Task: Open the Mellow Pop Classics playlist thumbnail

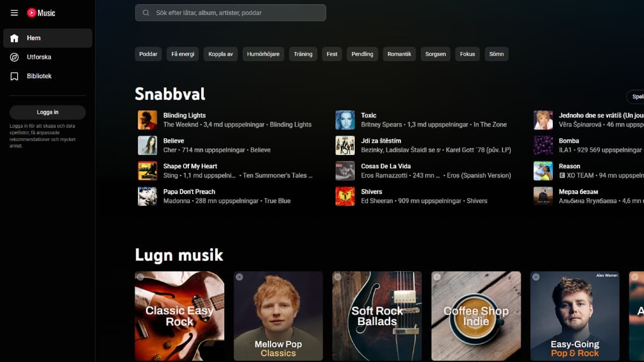Action: (278, 316)
